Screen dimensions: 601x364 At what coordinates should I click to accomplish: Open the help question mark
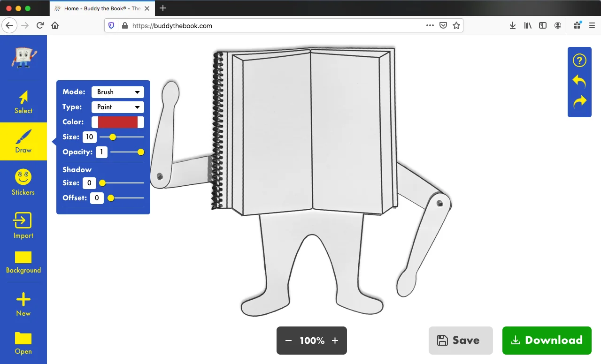point(579,61)
